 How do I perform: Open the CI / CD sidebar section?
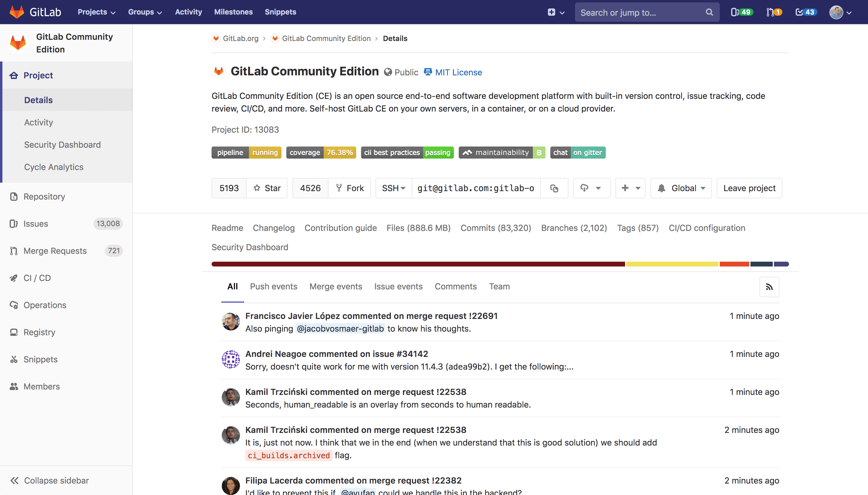[37, 278]
